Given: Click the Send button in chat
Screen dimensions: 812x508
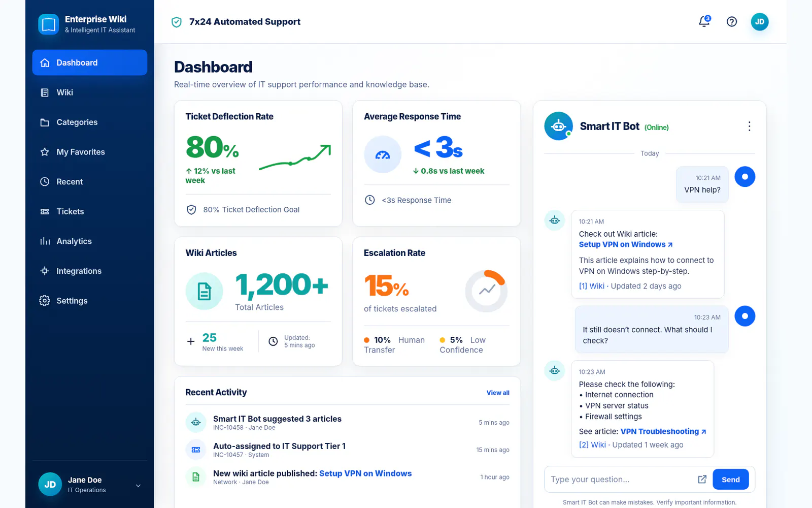Looking at the screenshot, I should coord(731,480).
